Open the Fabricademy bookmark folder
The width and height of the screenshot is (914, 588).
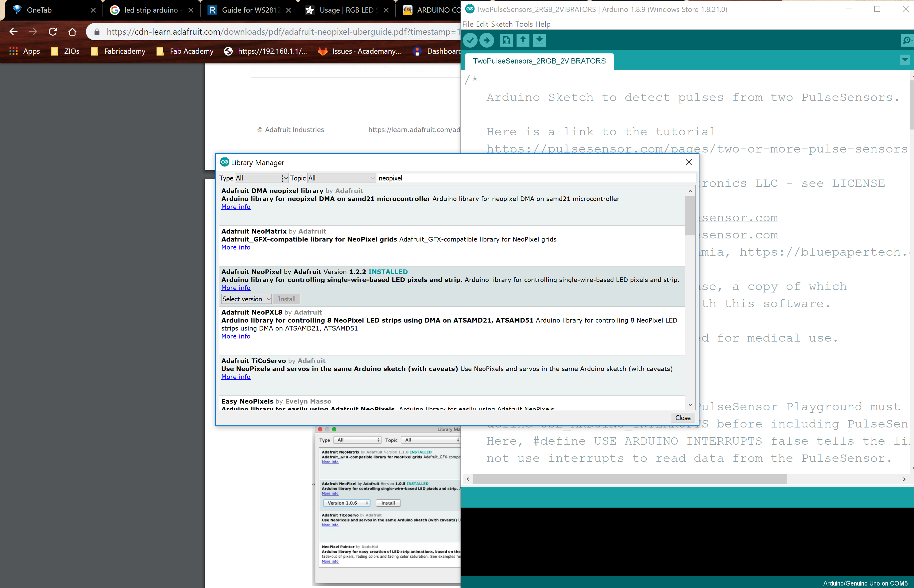pos(118,51)
